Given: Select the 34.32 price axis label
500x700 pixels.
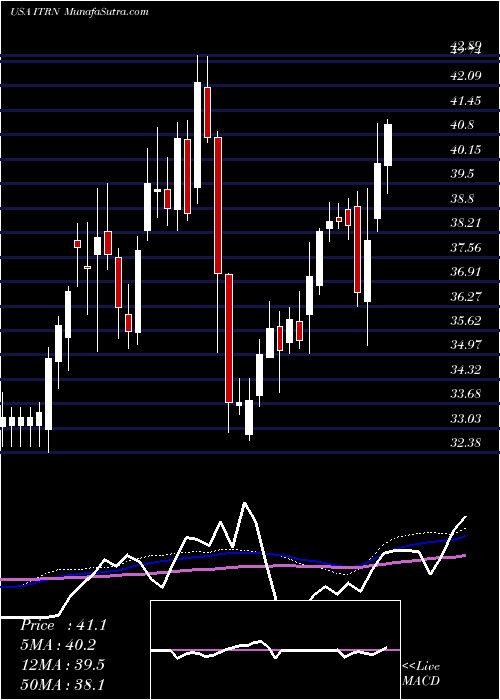Looking at the screenshot, I should 466,369.
